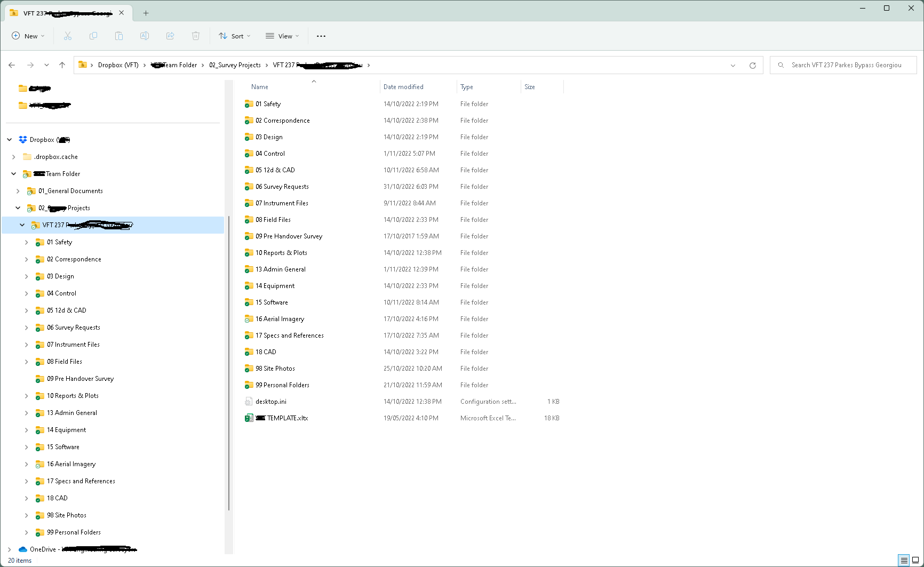Image resolution: width=924 pixels, height=567 pixels.
Task: Click the Share icon in toolbar
Action: point(170,36)
